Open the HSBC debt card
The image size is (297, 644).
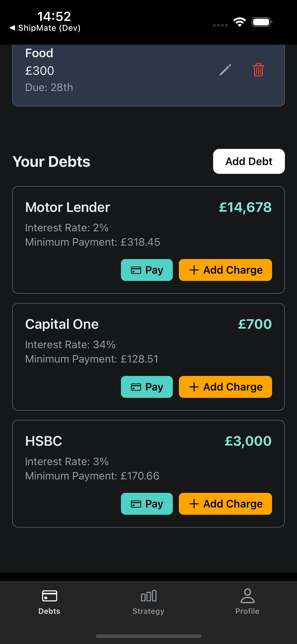pyautogui.click(x=44, y=441)
